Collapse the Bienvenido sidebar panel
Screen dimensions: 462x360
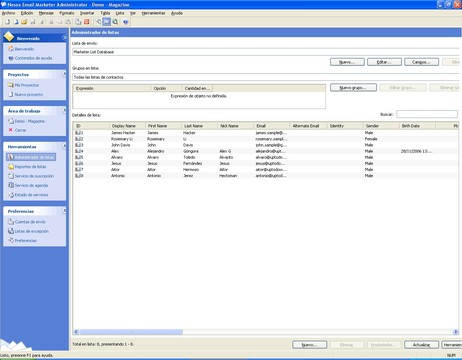pyautogui.click(x=64, y=38)
